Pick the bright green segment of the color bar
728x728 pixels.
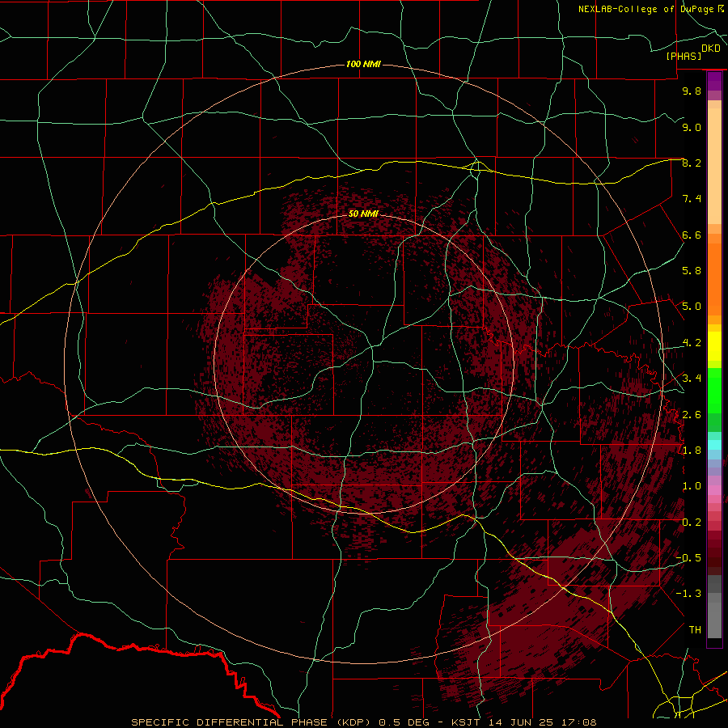click(714, 391)
